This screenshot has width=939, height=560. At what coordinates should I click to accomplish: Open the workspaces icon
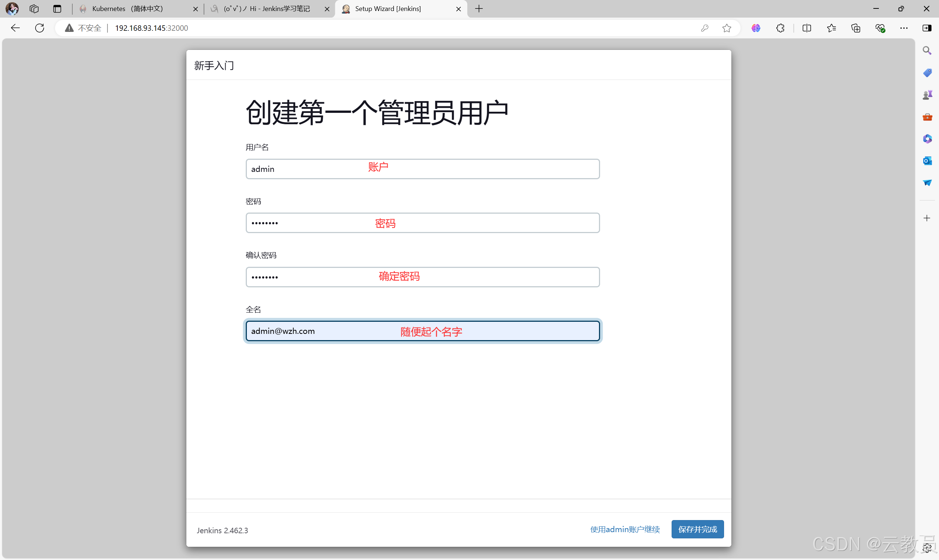point(34,9)
